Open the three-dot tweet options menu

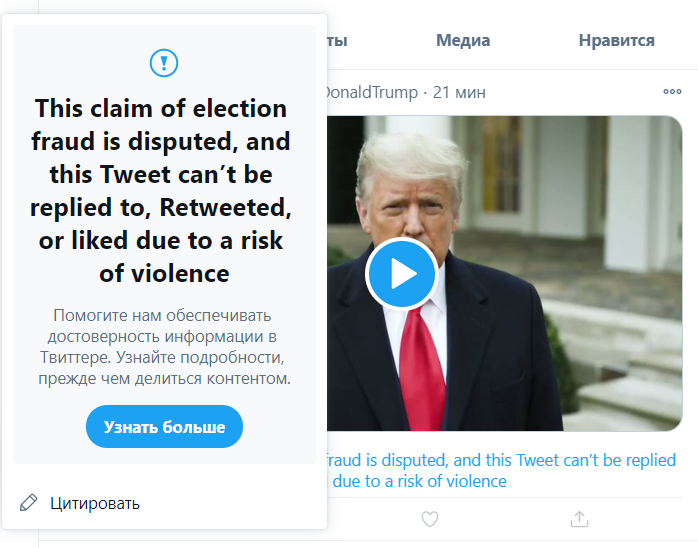click(x=672, y=92)
